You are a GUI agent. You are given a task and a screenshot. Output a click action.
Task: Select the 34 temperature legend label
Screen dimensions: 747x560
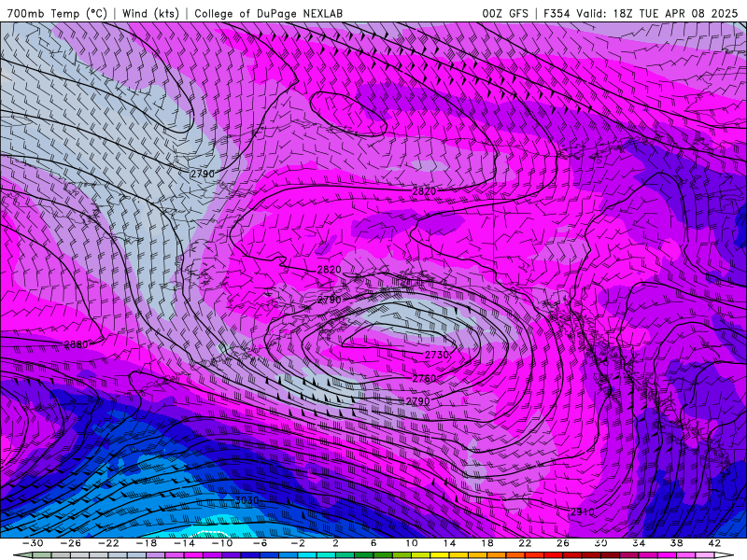click(x=639, y=543)
